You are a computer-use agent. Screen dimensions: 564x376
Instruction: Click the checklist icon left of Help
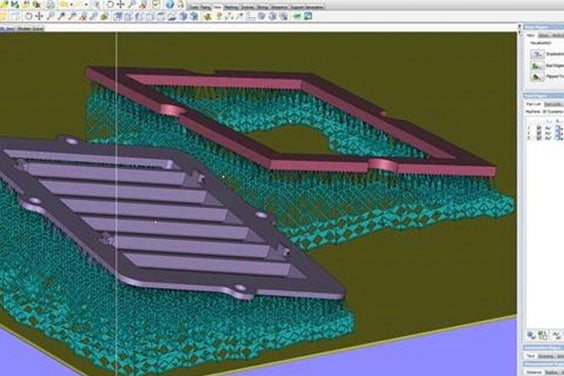(156, 4)
